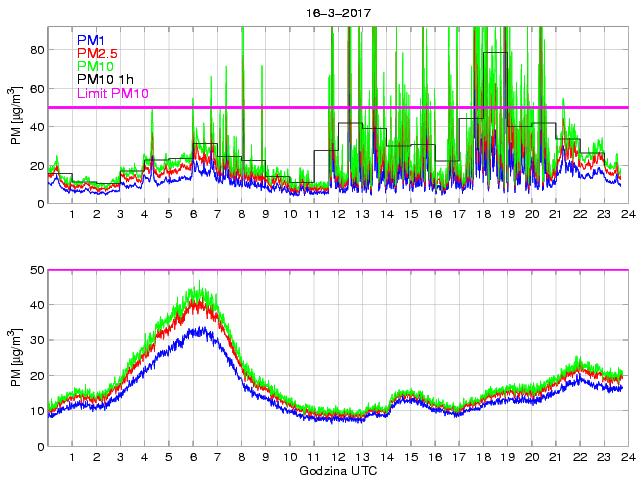Click the 10 tick on lower y-axis
The width and height of the screenshot is (640, 480).
pyautogui.click(x=37, y=411)
